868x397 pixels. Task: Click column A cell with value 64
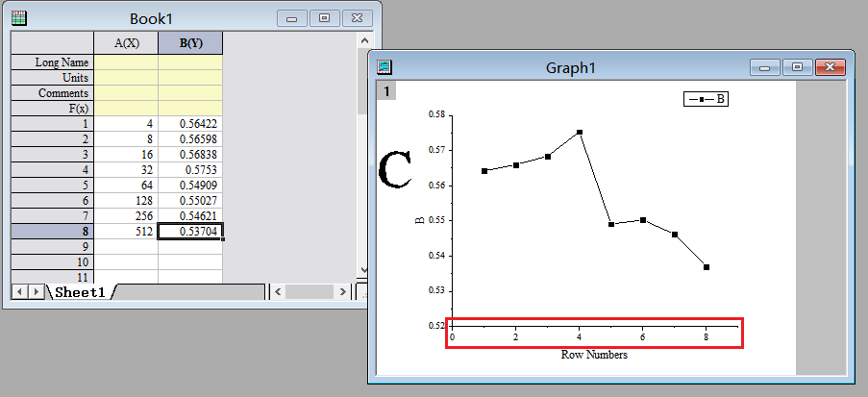[126, 185]
